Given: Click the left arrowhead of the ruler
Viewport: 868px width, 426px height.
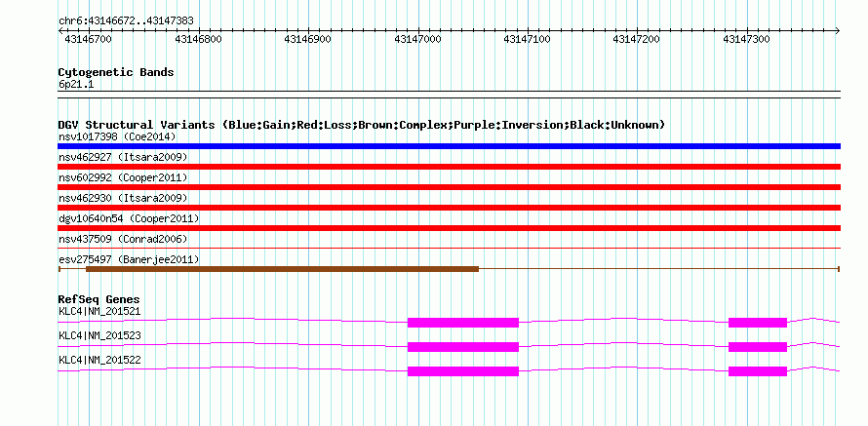Looking at the screenshot, I should [x=60, y=30].
